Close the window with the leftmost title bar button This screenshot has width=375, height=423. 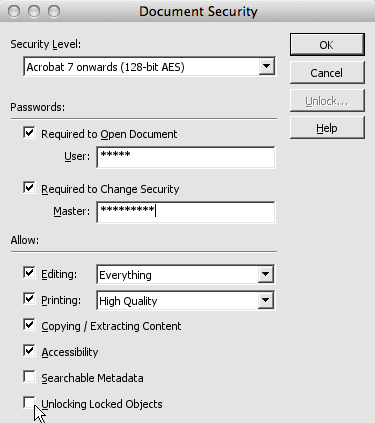point(14,11)
